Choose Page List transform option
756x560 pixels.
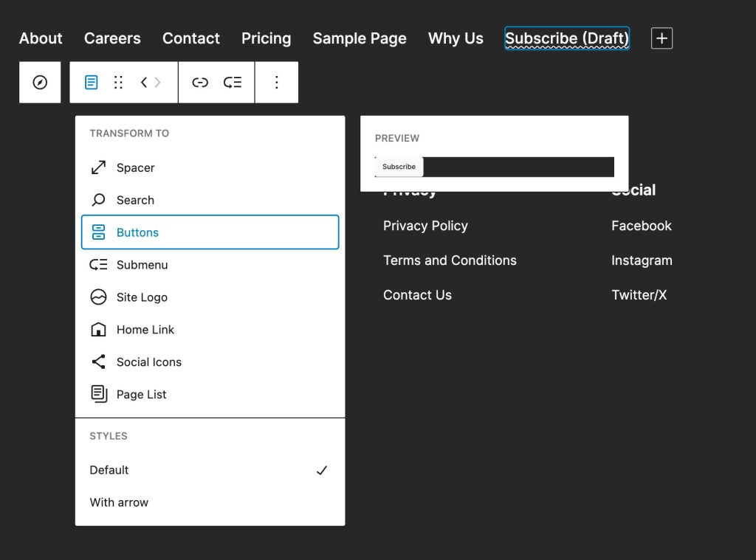click(141, 394)
